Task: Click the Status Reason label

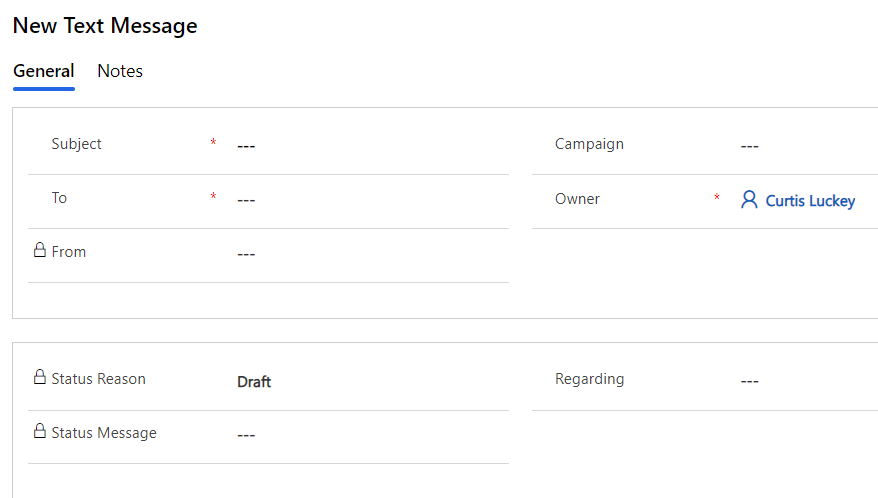Action: [x=98, y=379]
